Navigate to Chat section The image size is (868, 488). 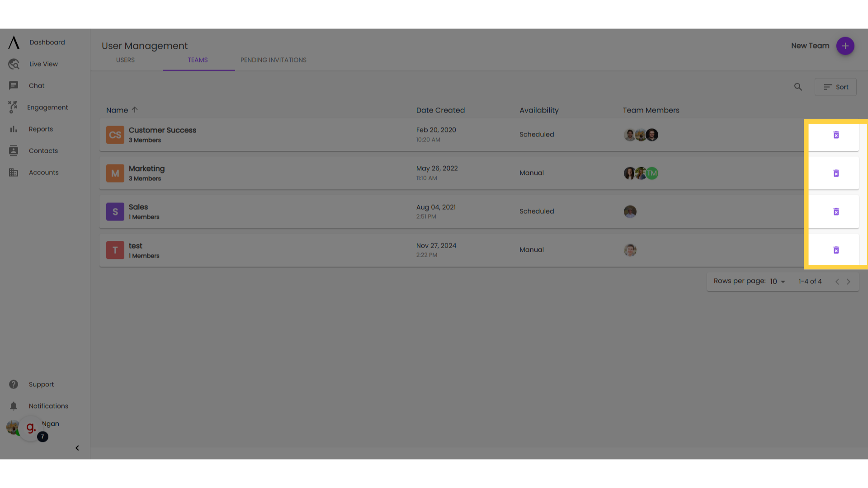tap(36, 85)
